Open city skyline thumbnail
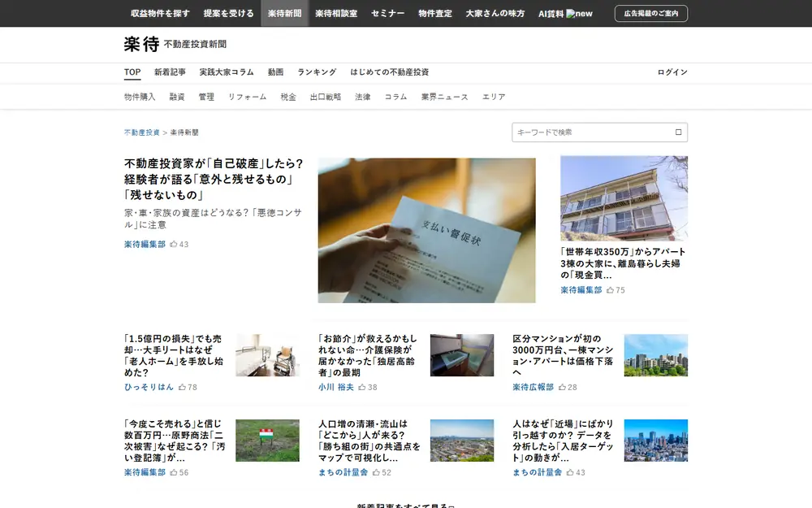The height and width of the screenshot is (508, 812). (656, 440)
